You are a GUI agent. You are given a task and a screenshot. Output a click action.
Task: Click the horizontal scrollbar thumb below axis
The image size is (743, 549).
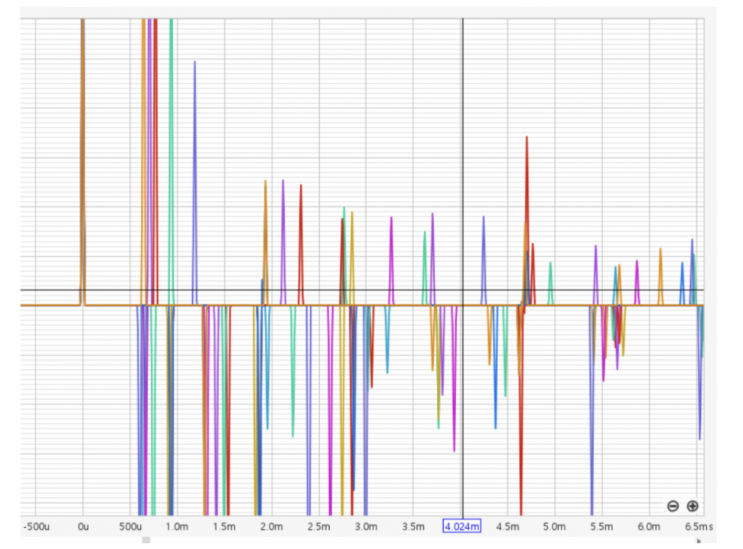(x=146, y=540)
